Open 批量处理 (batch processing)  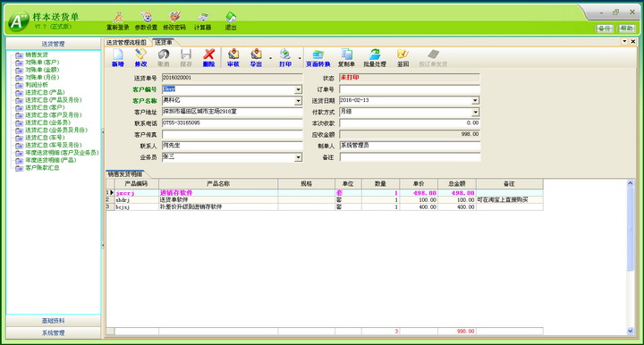click(x=375, y=58)
